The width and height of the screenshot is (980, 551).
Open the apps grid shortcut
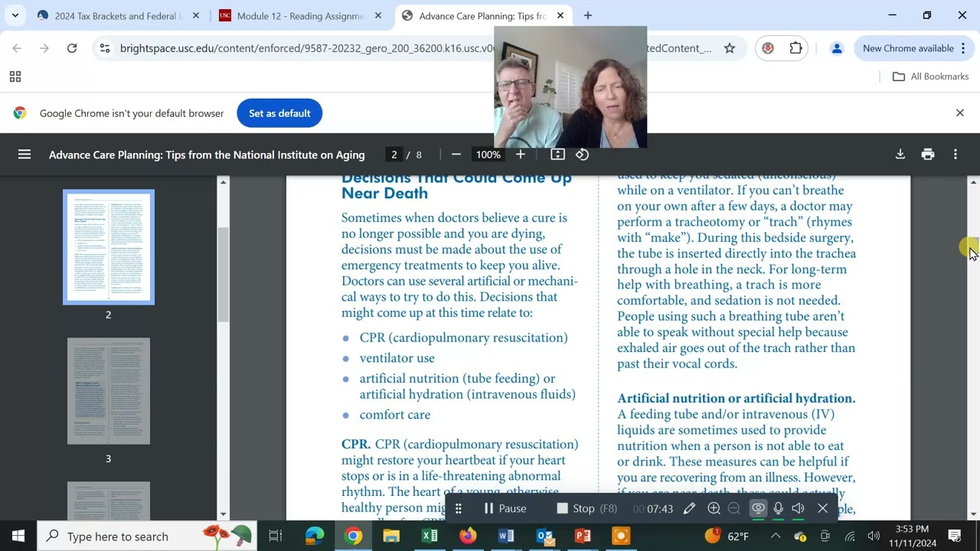[x=15, y=77]
